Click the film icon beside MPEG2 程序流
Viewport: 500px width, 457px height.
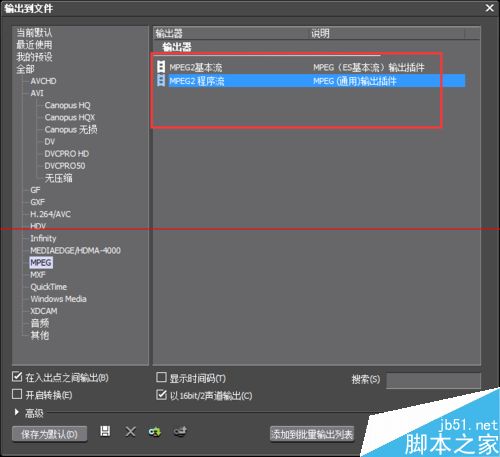[x=161, y=80]
